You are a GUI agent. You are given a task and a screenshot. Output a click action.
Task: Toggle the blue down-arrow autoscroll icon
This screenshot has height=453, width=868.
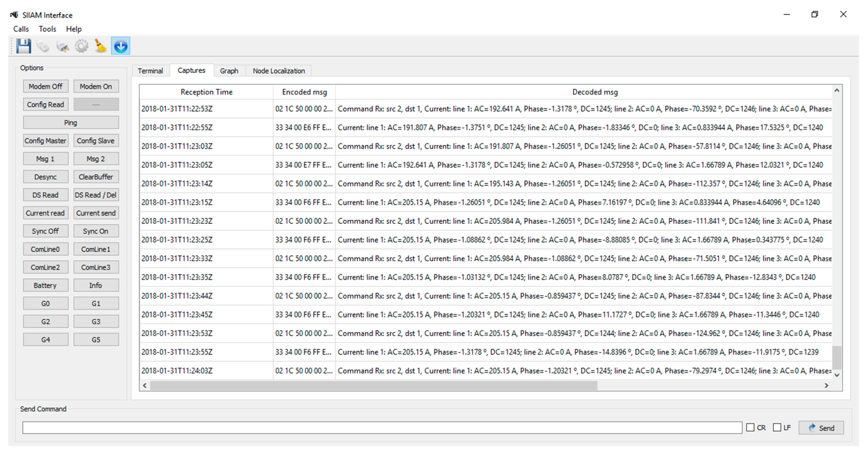[121, 46]
